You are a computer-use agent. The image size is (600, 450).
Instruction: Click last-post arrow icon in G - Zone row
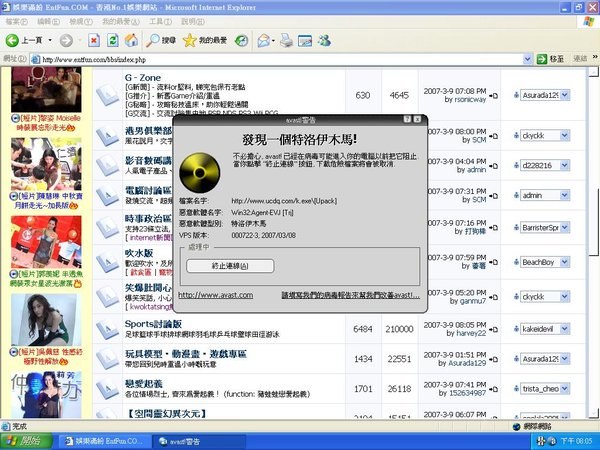coord(494,95)
